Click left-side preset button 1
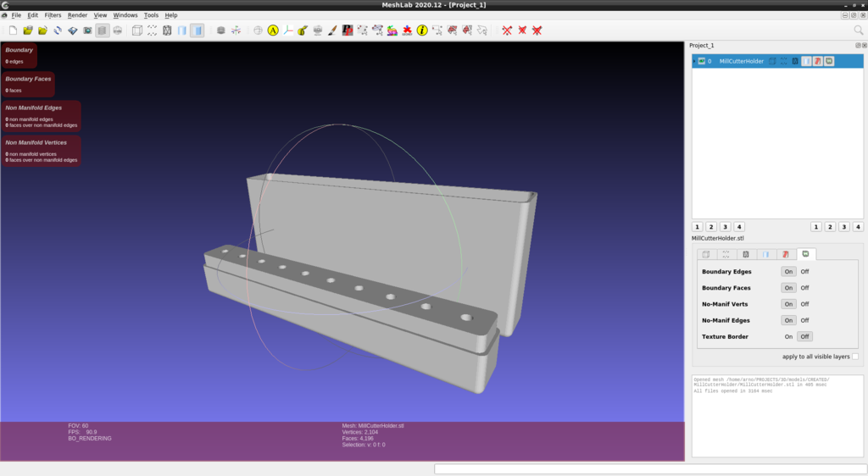Image resolution: width=868 pixels, height=476 pixels. [698, 227]
